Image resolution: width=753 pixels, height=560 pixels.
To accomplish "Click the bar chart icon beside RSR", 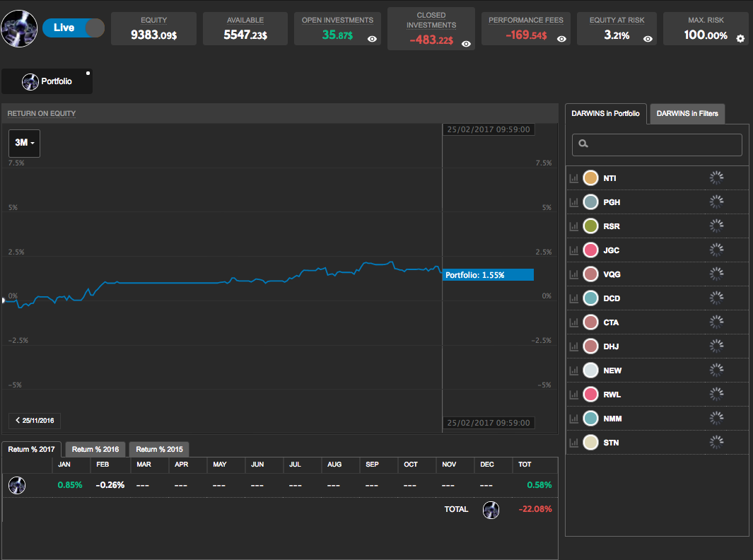I will [x=573, y=226].
